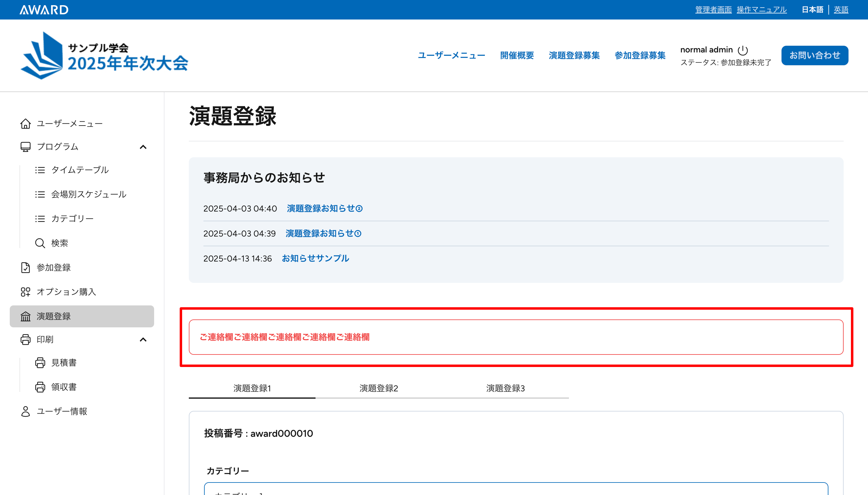868x495 pixels.
Task: Open the 操作マニュアル link
Action: click(x=761, y=10)
